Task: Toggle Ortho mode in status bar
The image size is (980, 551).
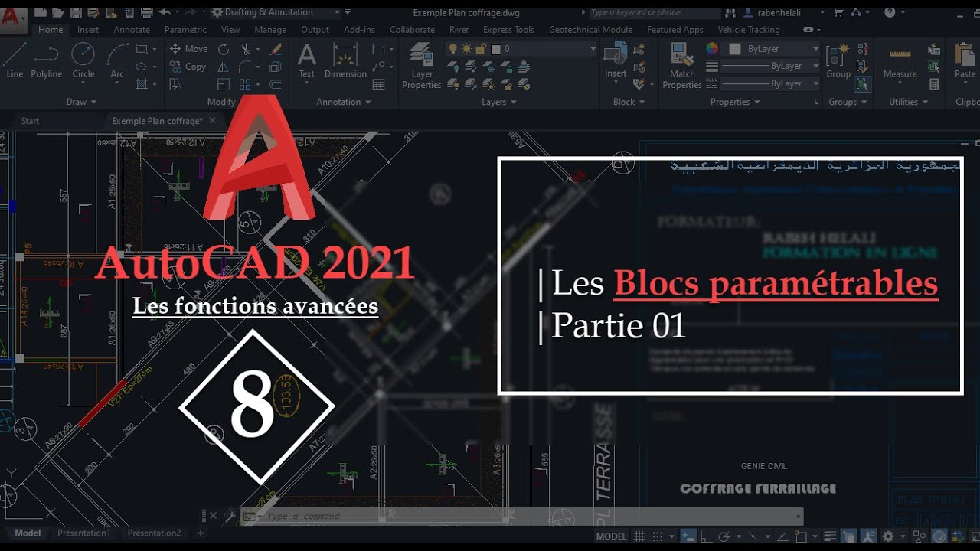Action: (x=707, y=536)
